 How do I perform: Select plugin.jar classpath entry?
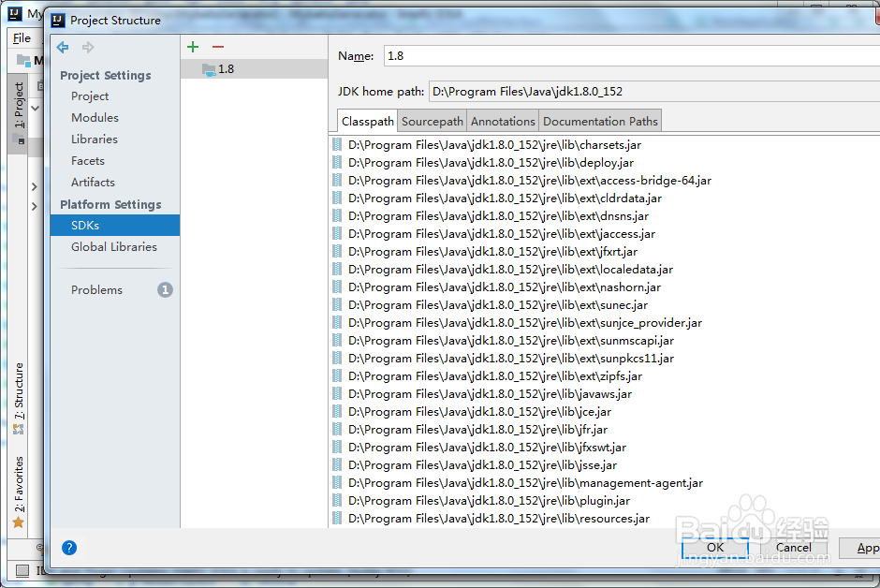tap(489, 501)
